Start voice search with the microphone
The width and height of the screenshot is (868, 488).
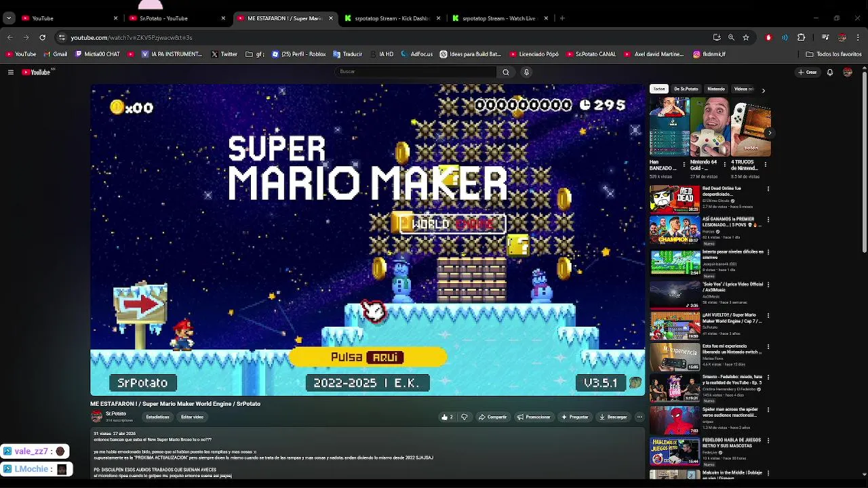[526, 72]
